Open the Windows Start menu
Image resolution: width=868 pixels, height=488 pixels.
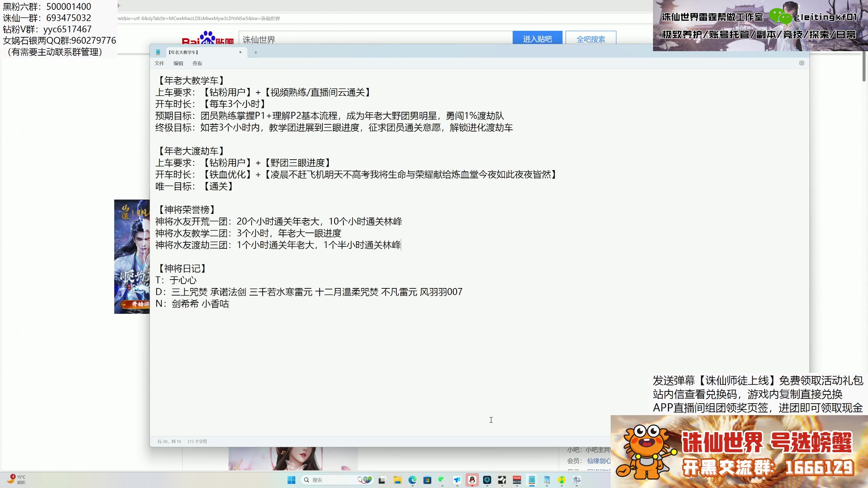coord(291,480)
